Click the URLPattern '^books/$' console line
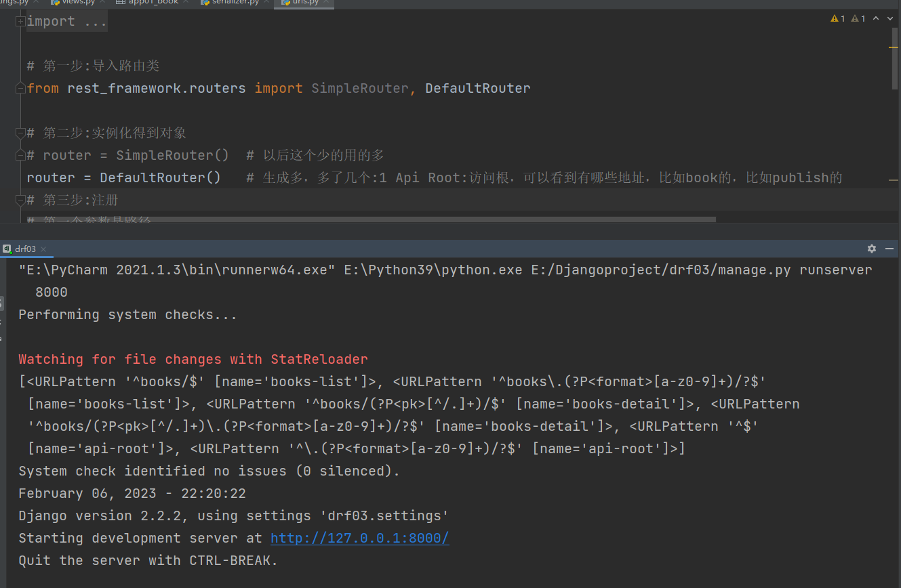901x588 pixels. click(x=393, y=382)
